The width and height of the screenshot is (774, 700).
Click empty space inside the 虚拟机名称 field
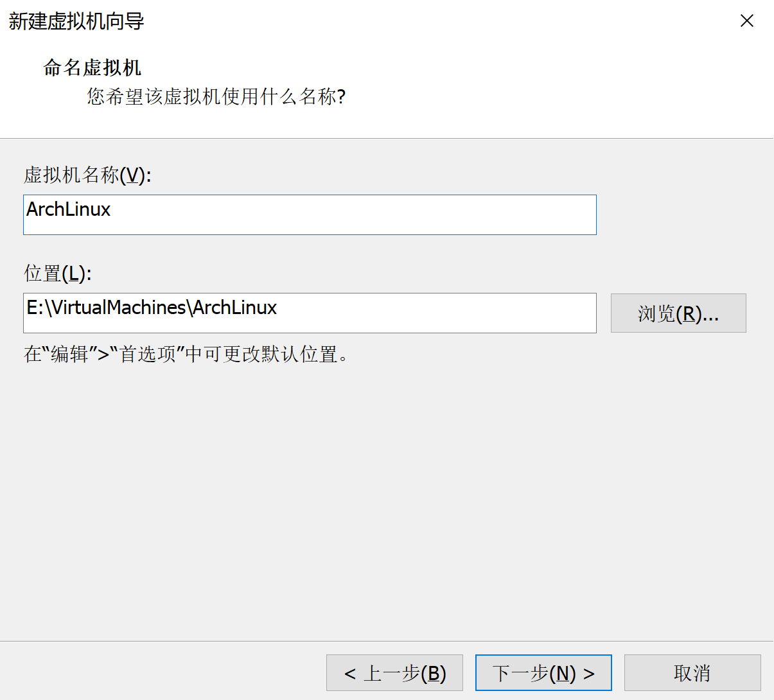pos(385,215)
